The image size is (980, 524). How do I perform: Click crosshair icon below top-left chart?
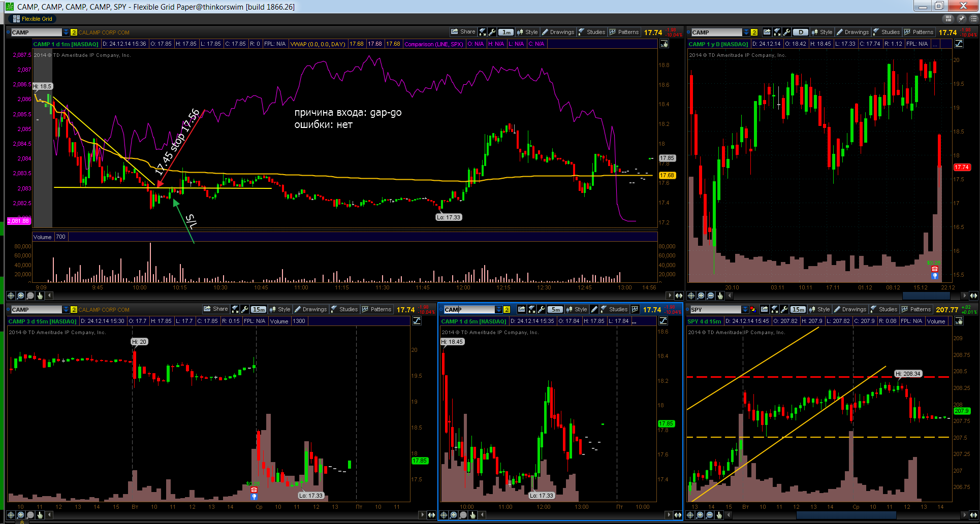[11, 296]
